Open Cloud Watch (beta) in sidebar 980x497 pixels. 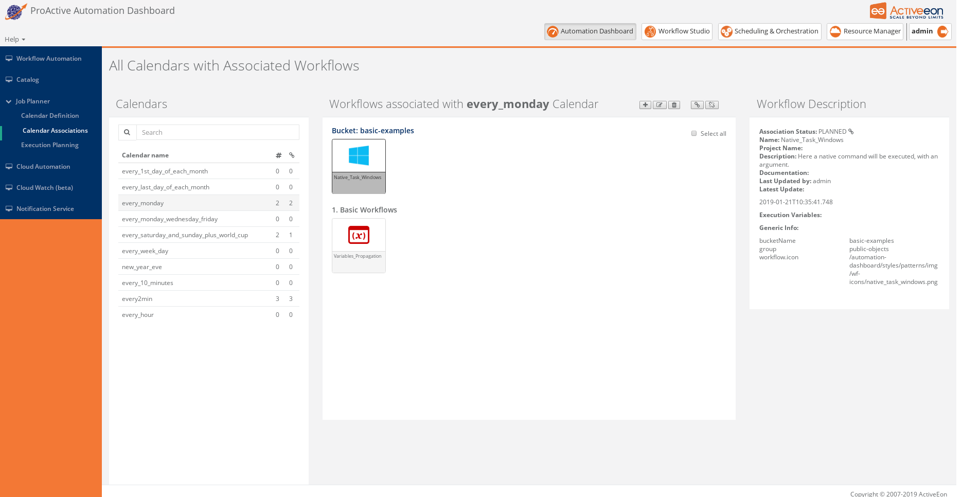pyautogui.click(x=45, y=188)
